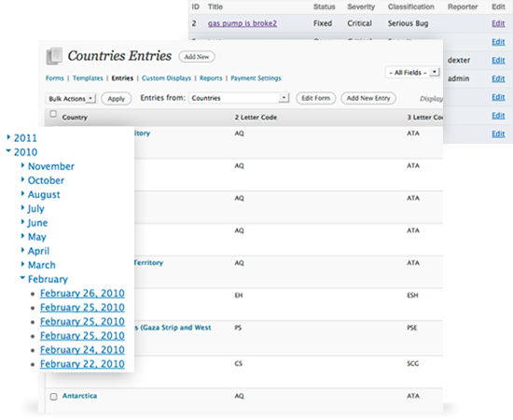Open the Payment Settings link
The image size is (513, 420).
click(256, 77)
